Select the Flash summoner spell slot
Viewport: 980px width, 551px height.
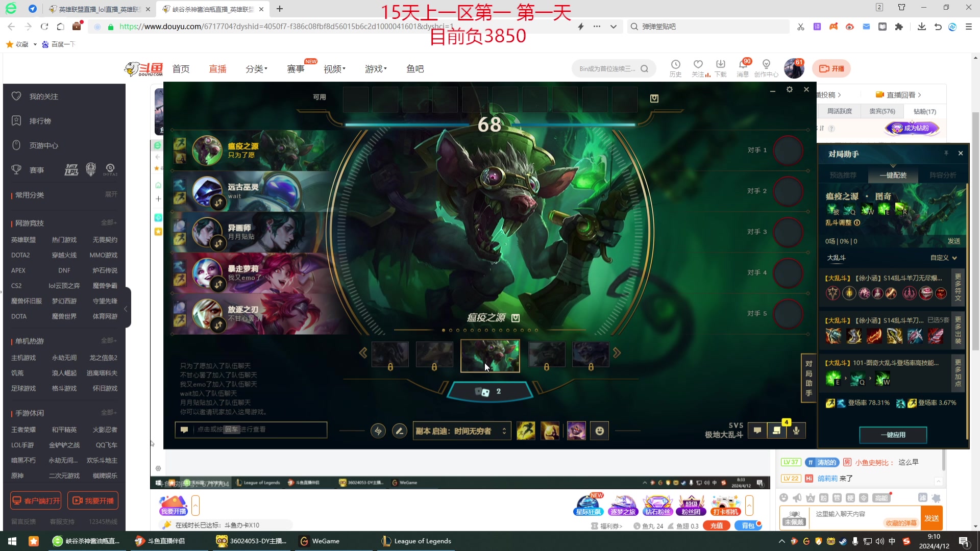point(526,431)
